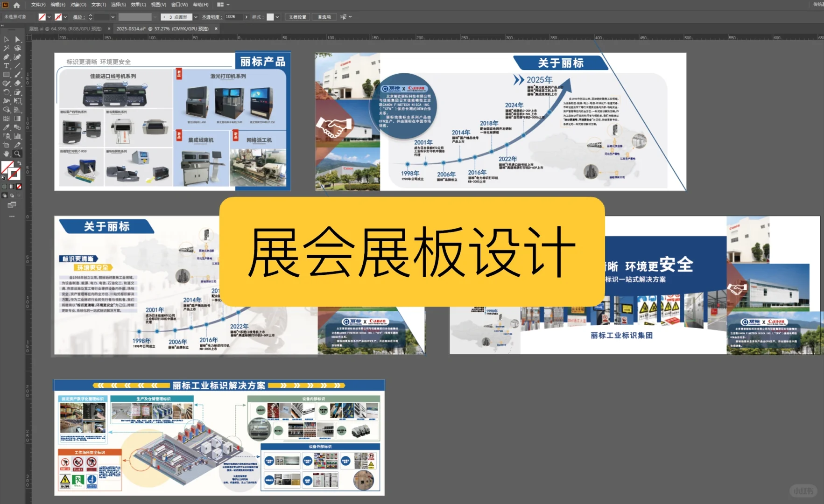The image size is (824, 504).
Task: Click the 首选项 button
Action: 324,17
